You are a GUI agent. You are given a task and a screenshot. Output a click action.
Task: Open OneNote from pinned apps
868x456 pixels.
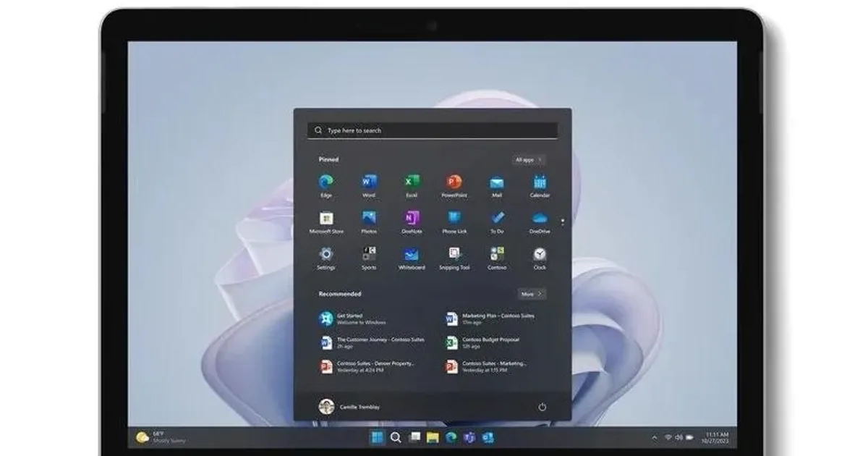click(412, 221)
